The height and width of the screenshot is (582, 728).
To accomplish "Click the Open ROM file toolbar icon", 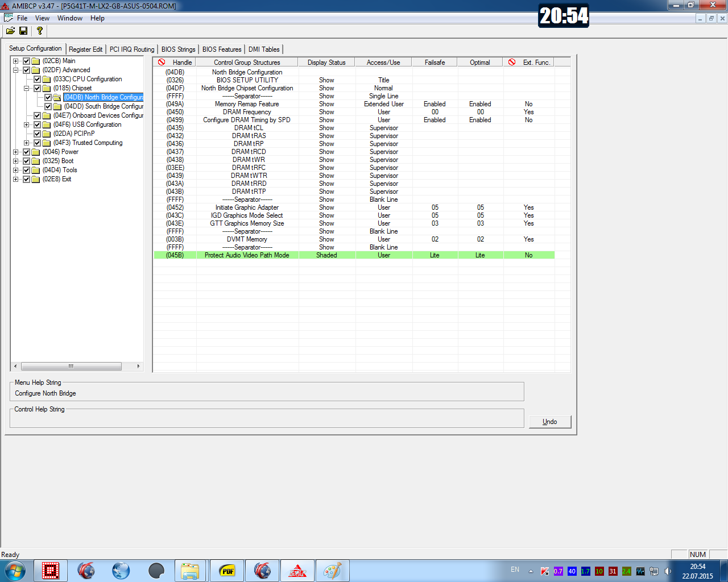I will coord(10,31).
